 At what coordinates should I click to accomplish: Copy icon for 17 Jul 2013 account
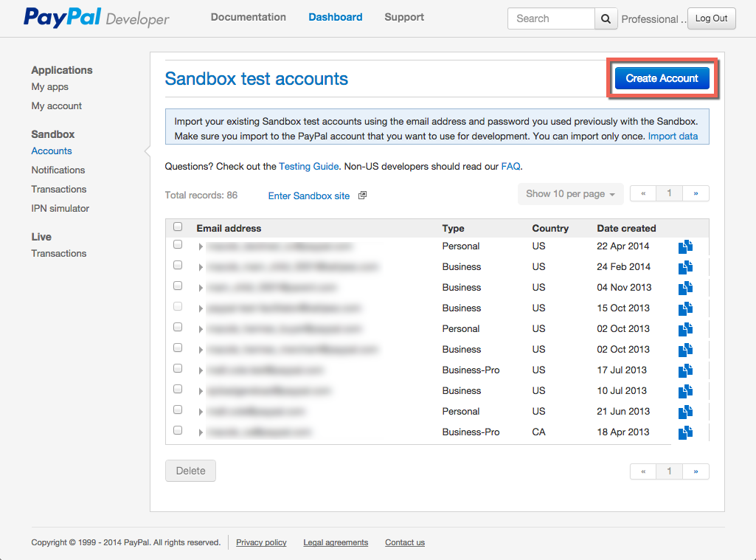coord(685,371)
